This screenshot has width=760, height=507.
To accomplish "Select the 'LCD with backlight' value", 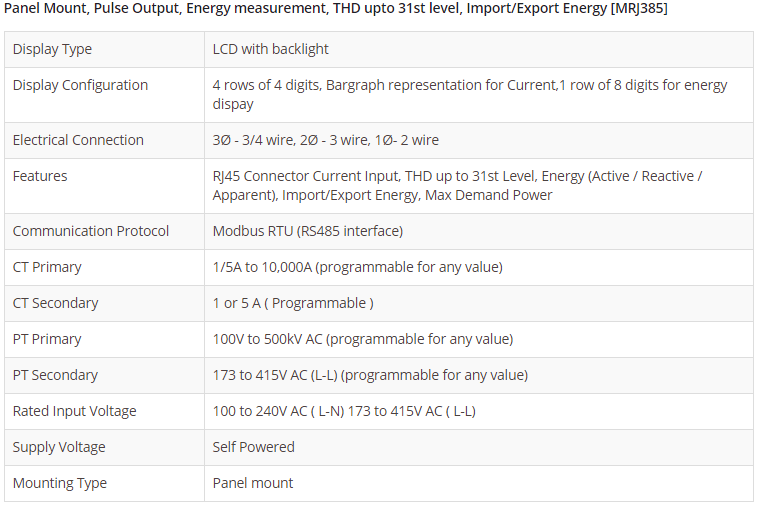I will pos(270,49).
